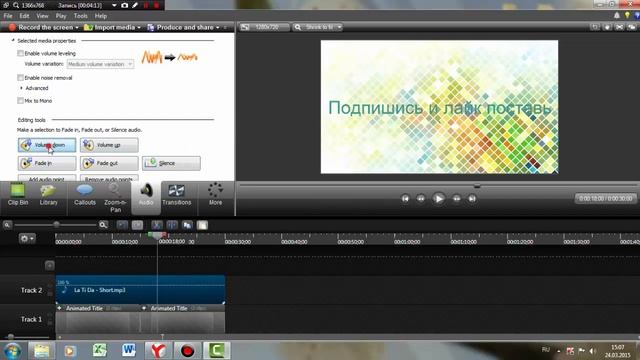Open the Edit menu
This screenshot has height=360, width=640.
click(24, 16)
